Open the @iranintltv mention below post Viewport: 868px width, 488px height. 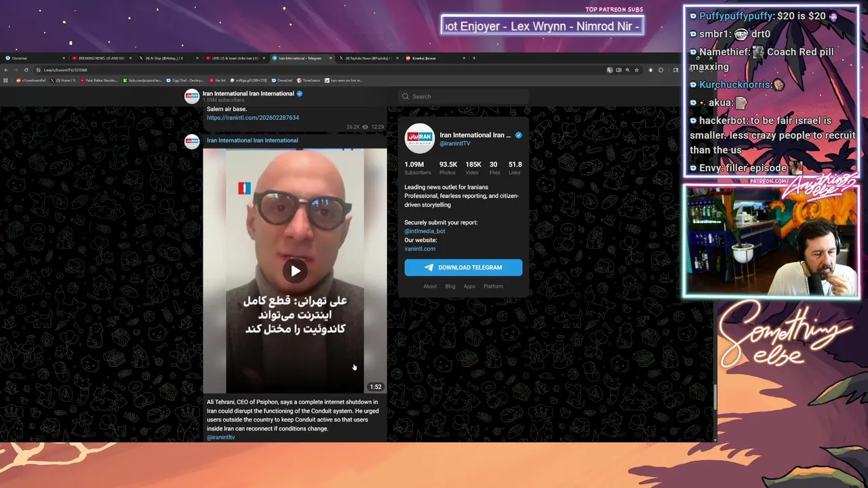(x=221, y=438)
